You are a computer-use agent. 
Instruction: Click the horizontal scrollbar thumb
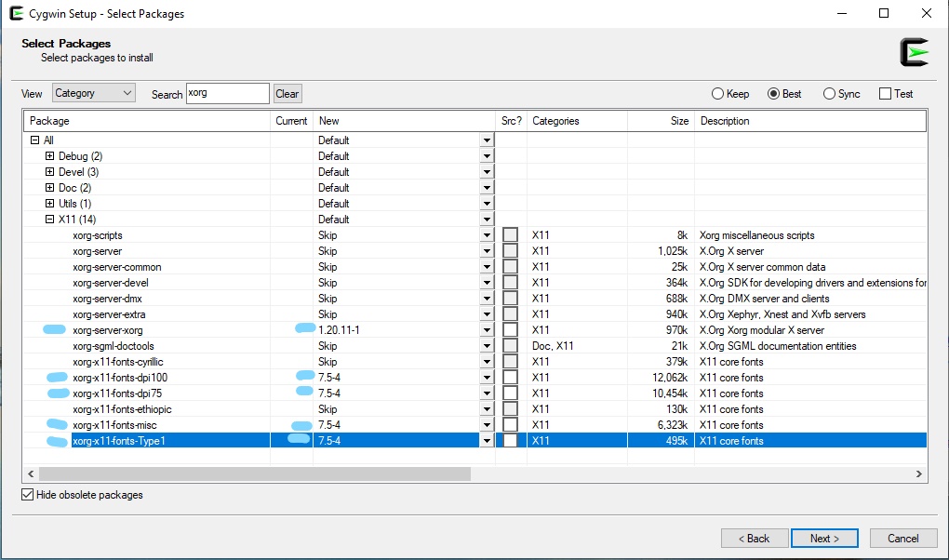coord(255,473)
